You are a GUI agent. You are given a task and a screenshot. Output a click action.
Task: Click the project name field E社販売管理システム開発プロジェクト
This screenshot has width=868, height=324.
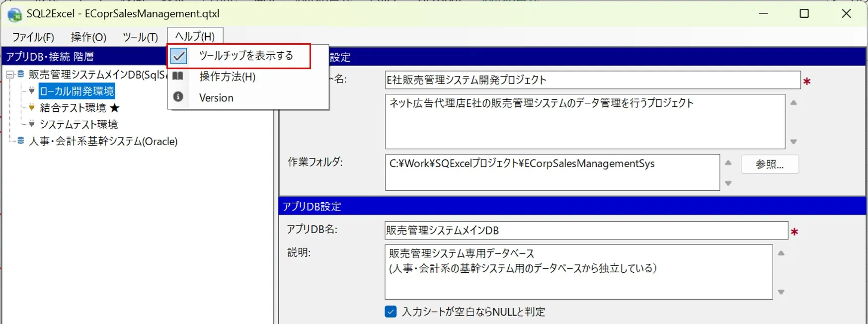click(x=593, y=80)
